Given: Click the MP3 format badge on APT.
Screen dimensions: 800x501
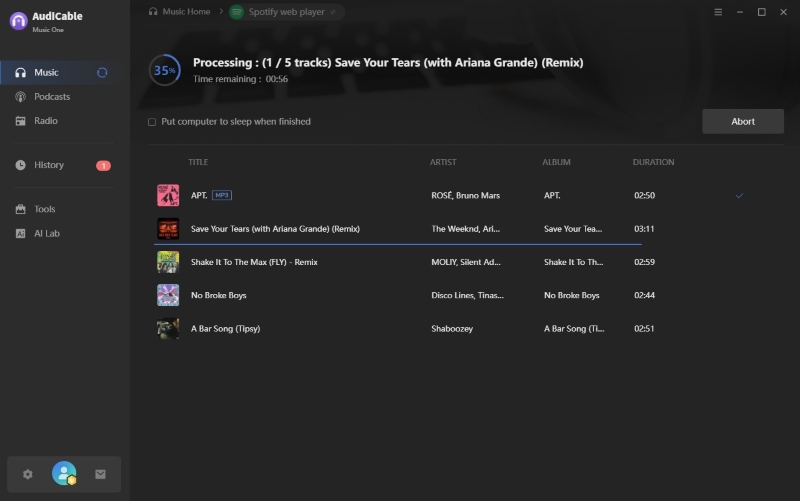Looking at the screenshot, I should point(222,195).
